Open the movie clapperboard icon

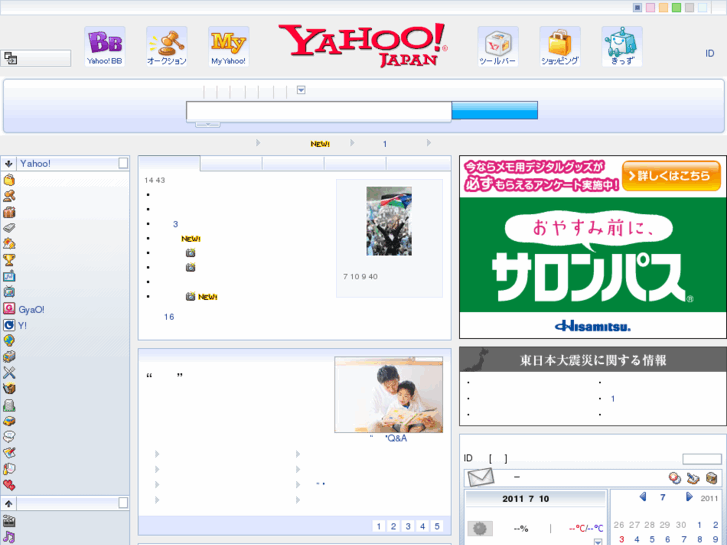pos(9,521)
